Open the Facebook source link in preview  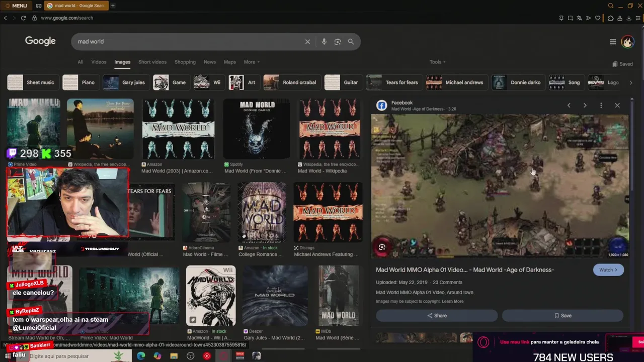pos(402,103)
